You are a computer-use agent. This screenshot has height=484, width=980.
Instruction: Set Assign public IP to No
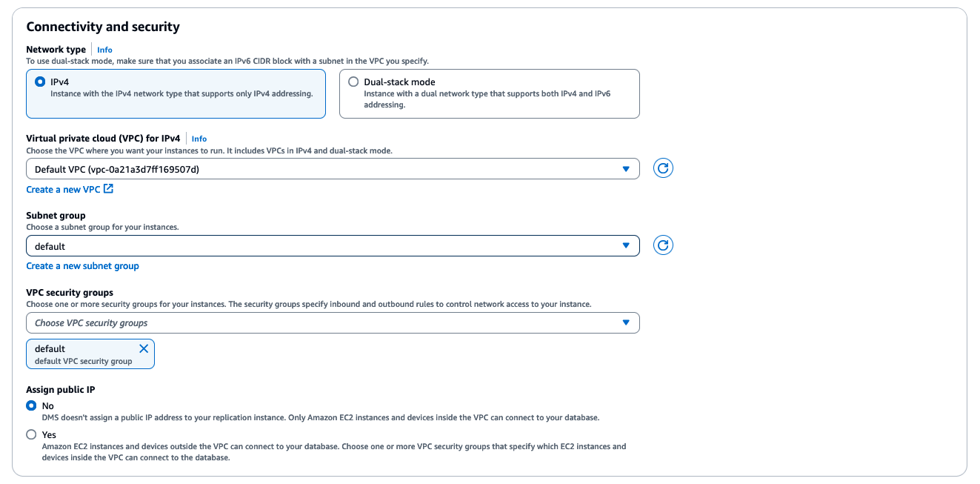click(x=31, y=405)
